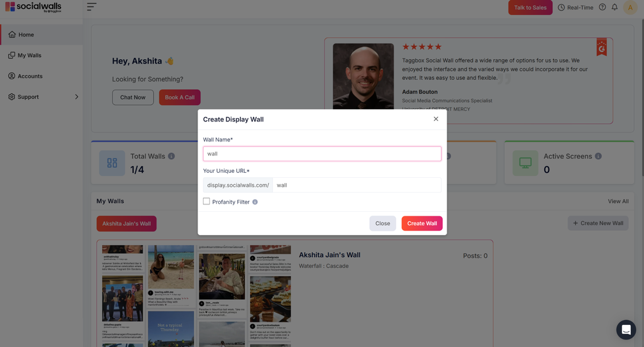Collapse the sidebar with hamburger icon
644x347 pixels.
92,7
